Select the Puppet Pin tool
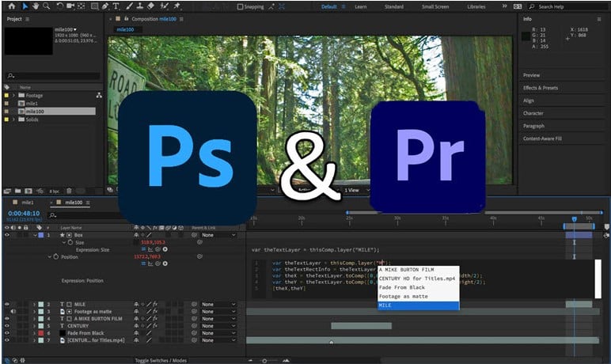The height and width of the screenshot is (364, 611). click(177, 6)
